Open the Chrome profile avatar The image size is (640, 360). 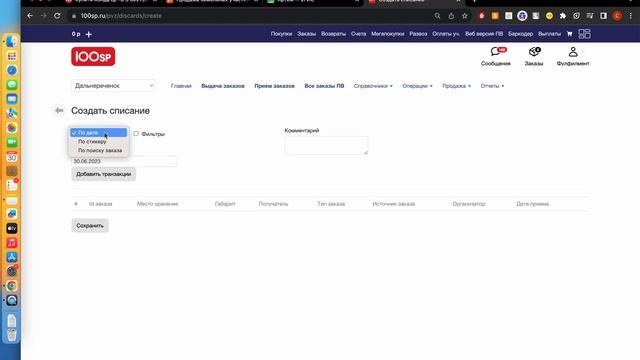[617, 16]
